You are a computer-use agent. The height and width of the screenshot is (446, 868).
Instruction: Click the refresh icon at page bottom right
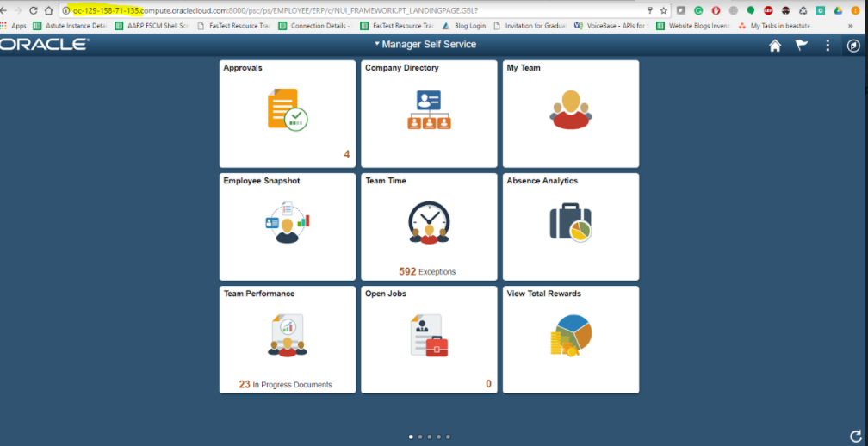click(856, 436)
